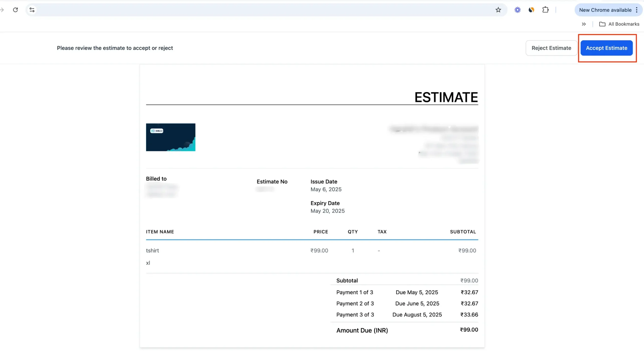Image resolution: width=644 pixels, height=357 pixels.
Task: Click the TAX column header
Action: pos(382,232)
